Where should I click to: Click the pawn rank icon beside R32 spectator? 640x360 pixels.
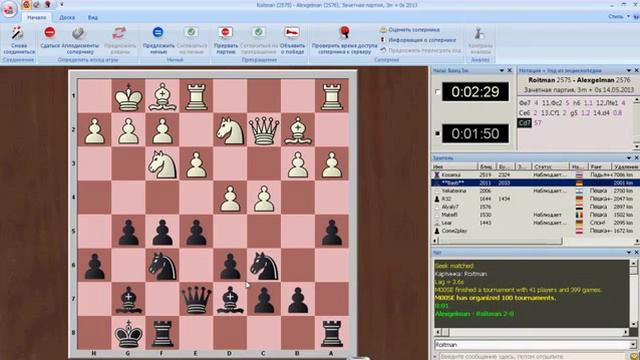[437, 199]
